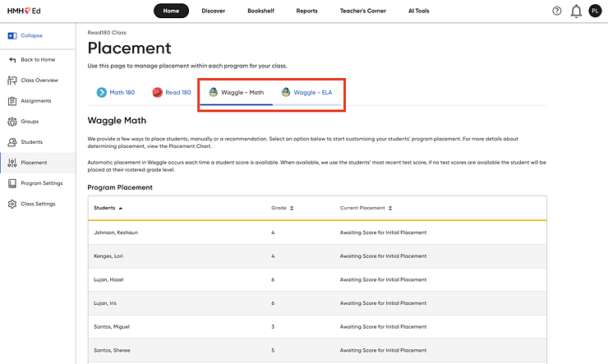Click the Program Placement heading
The image size is (608, 364).
[x=120, y=187]
